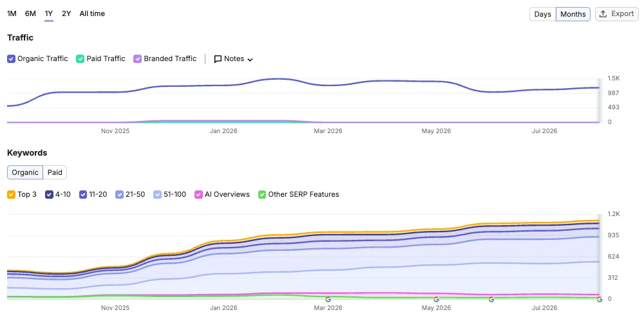Toggle the Branded Traffic checkbox
The height and width of the screenshot is (319, 644).
point(138,59)
